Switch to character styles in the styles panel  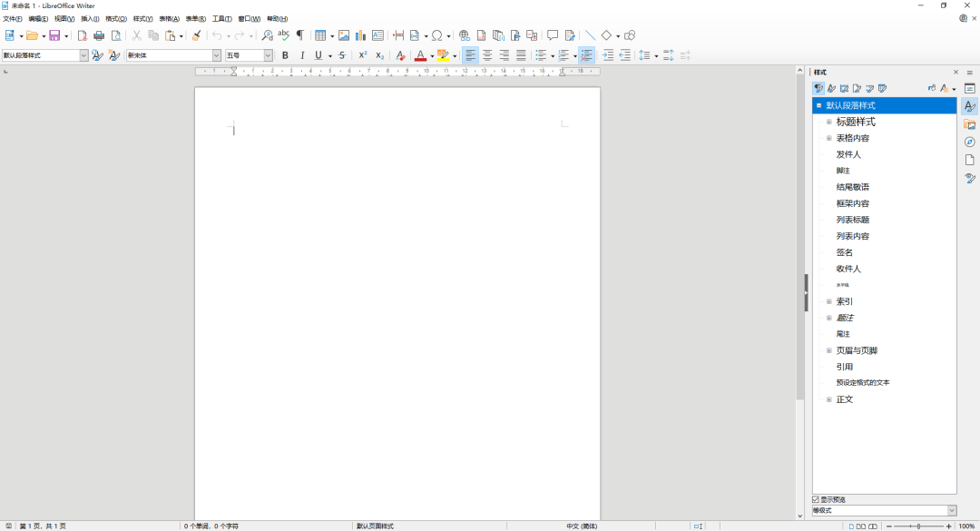831,88
